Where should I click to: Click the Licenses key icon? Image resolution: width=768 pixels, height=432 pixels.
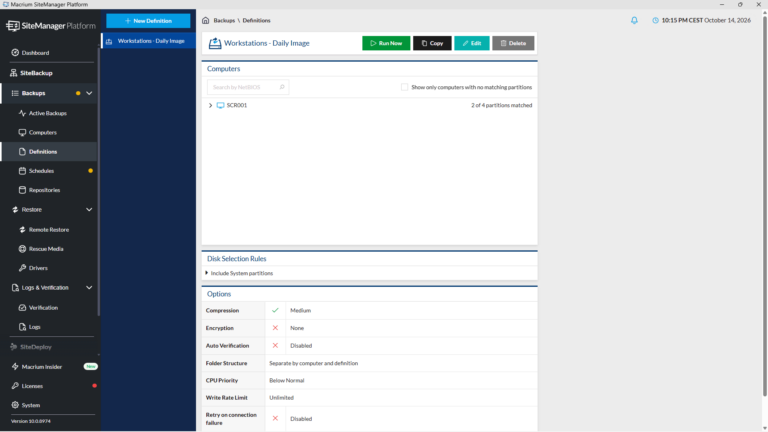15,386
